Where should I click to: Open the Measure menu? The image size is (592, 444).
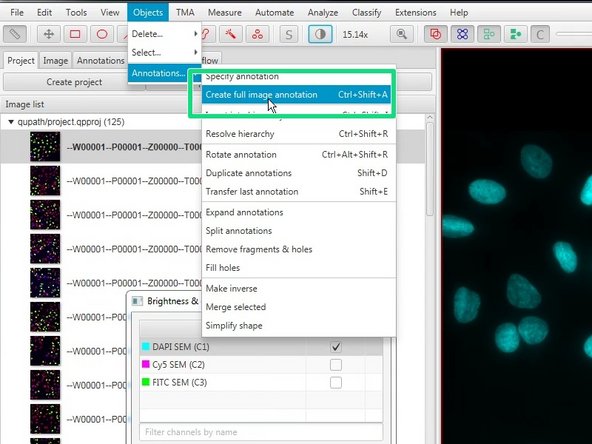(225, 12)
